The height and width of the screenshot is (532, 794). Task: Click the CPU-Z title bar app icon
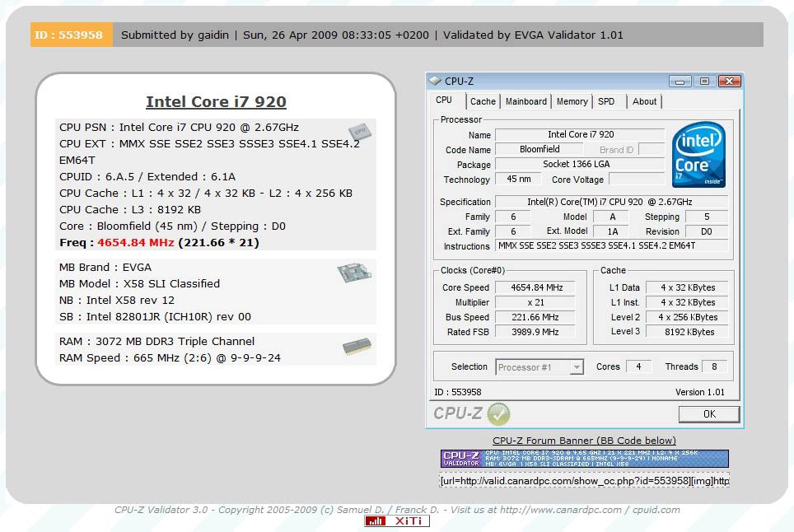coord(435,81)
